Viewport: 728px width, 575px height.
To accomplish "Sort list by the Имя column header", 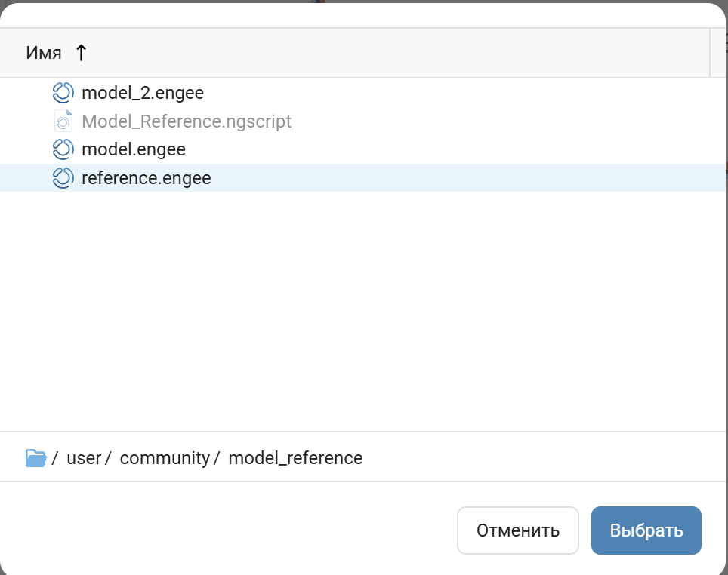I will [x=44, y=53].
